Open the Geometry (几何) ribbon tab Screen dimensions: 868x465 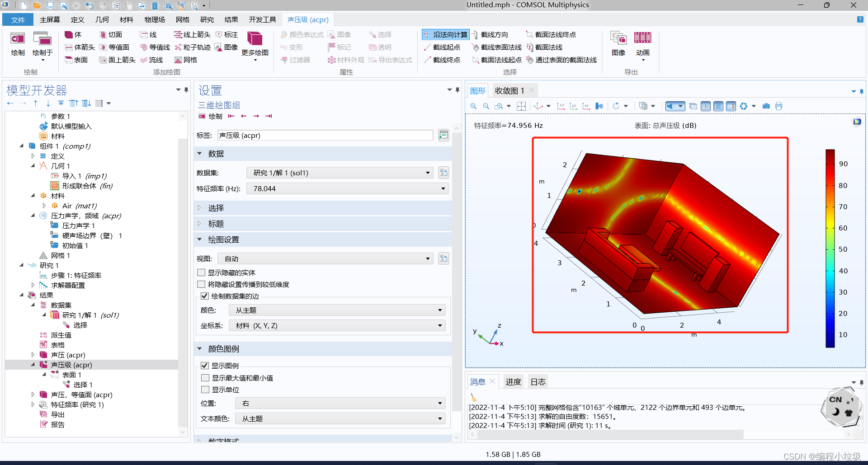(102, 20)
